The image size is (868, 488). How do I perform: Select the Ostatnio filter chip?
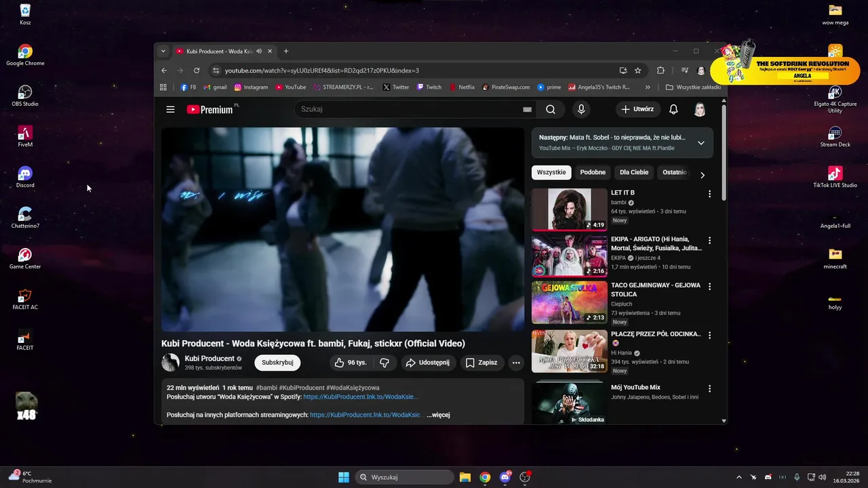[x=675, y=172]
